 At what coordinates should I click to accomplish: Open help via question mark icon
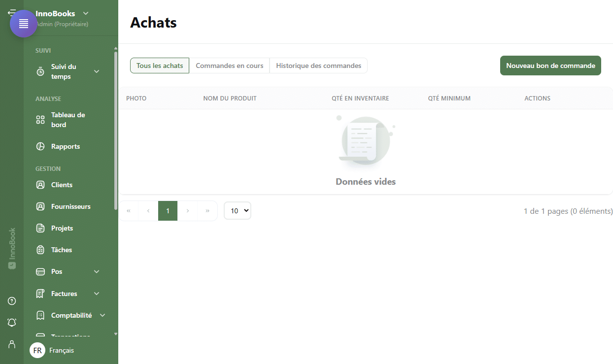12,301
